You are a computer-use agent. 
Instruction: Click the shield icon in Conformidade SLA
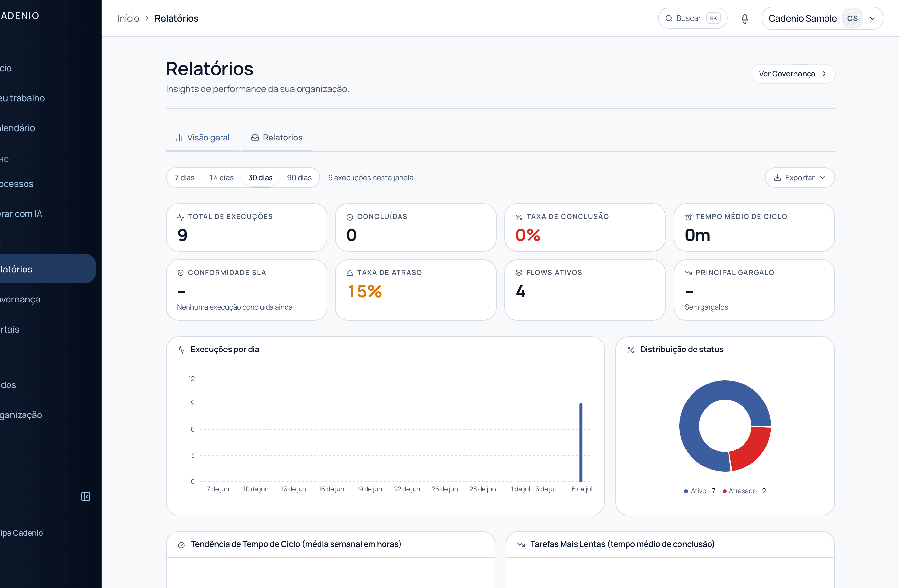[181, 273]
